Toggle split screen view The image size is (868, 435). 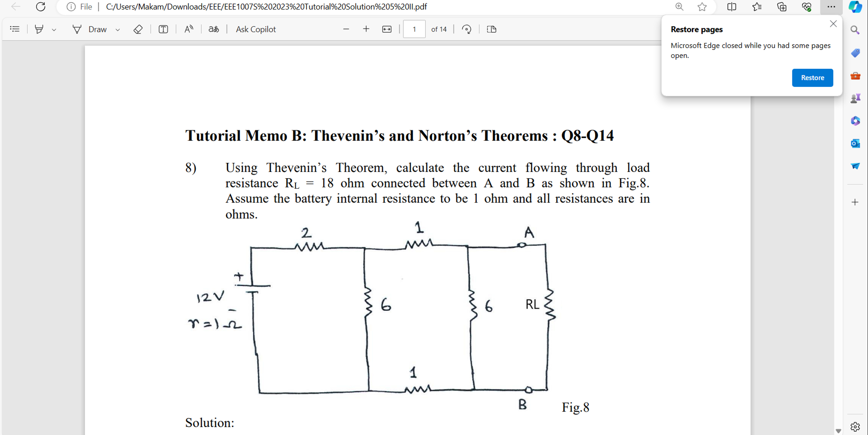click(731, 7)
